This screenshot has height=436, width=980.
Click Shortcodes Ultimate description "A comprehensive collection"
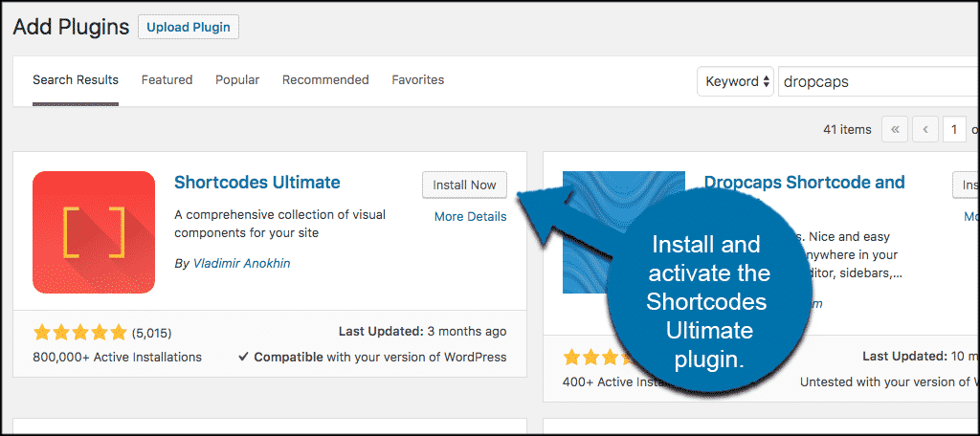tap(280, 224)
